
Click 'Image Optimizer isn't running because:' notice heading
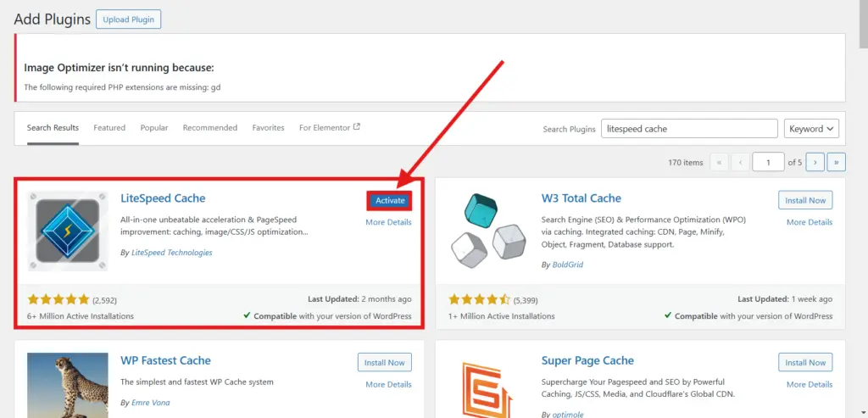coord(119,68)
